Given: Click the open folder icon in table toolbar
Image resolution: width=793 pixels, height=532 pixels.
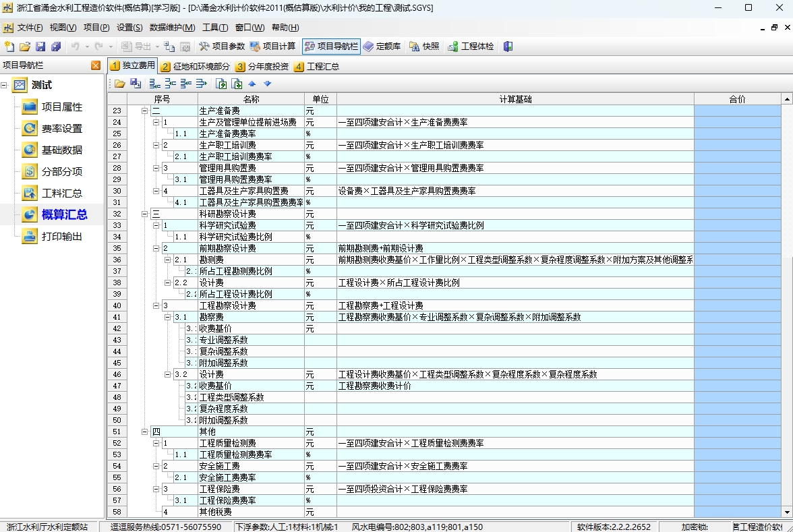Looking at the screenshot, I should click(x=120, y=84).
